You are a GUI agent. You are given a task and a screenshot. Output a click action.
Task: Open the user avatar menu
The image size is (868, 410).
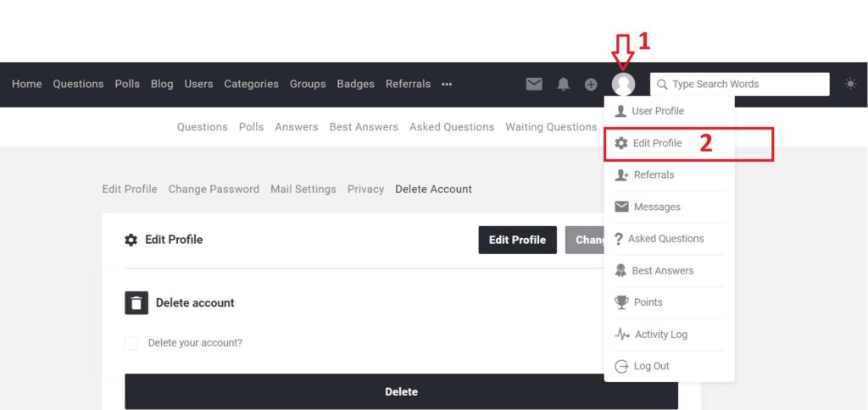623,84
